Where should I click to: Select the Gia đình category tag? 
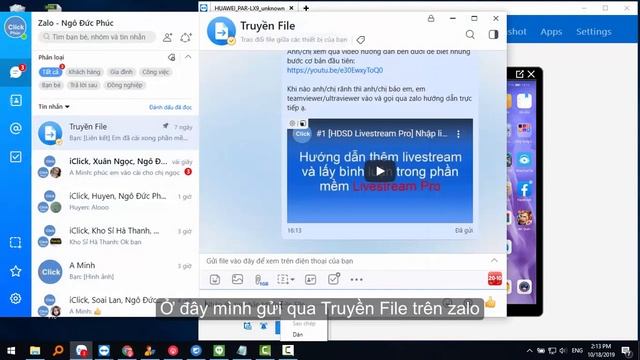(x=121, y=72)
